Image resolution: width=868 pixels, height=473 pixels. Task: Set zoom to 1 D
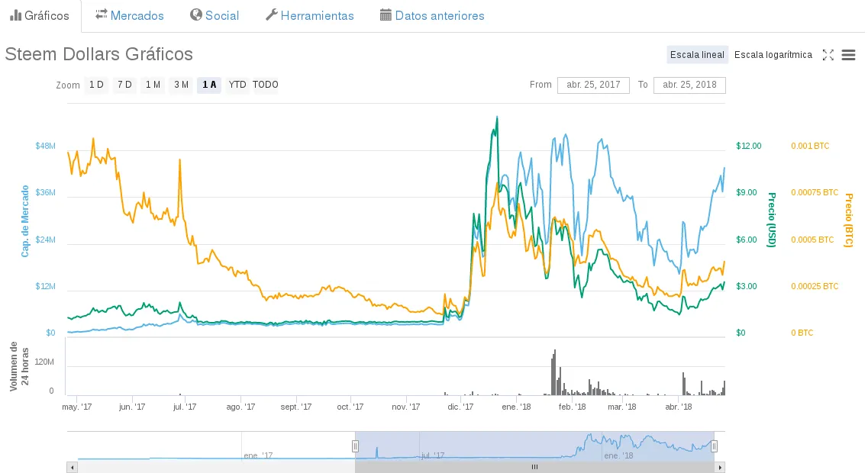tap(96, 85)
